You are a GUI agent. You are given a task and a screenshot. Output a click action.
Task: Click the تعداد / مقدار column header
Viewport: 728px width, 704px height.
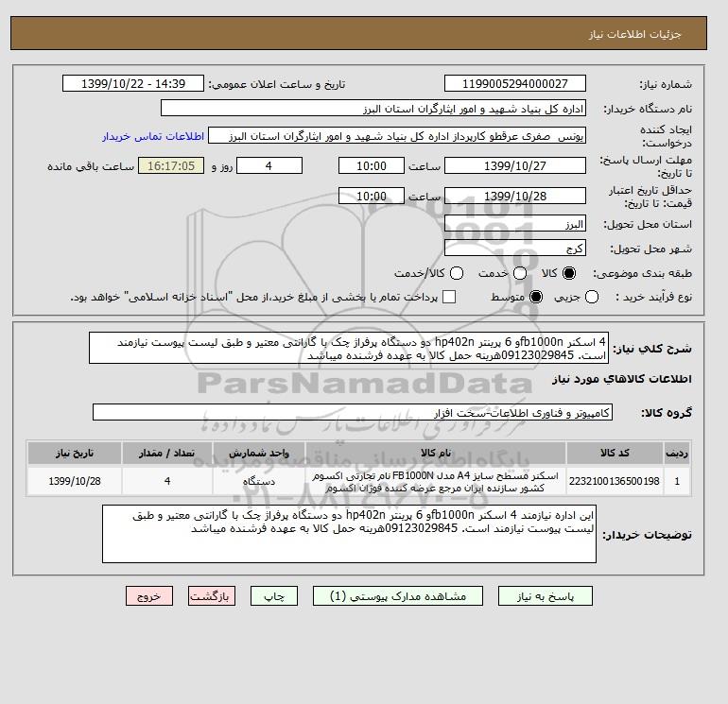167,453
